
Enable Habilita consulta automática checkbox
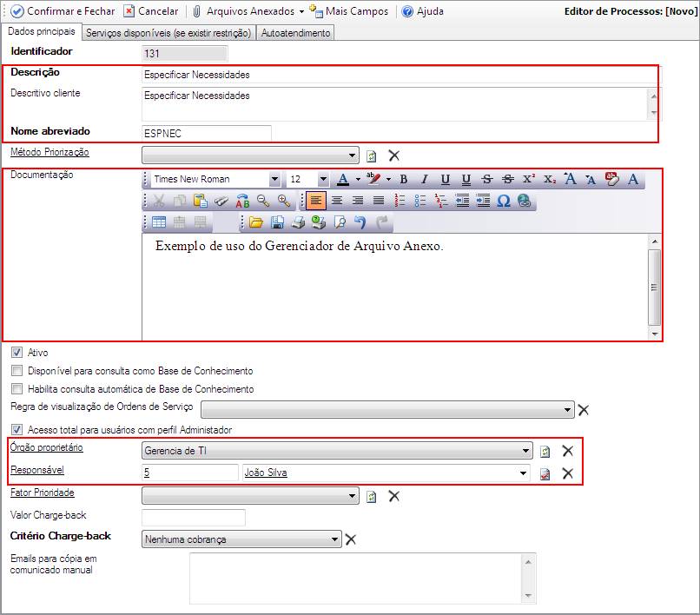(x=17, y=388)
